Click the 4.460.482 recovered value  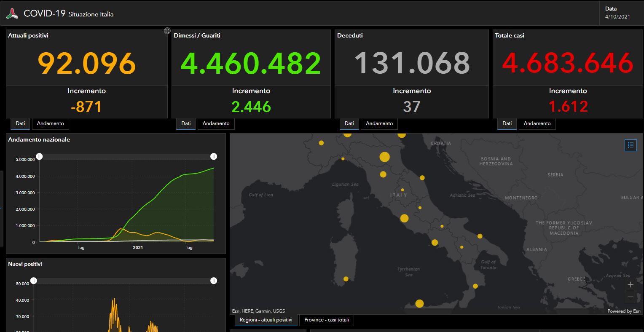(251, 64)
